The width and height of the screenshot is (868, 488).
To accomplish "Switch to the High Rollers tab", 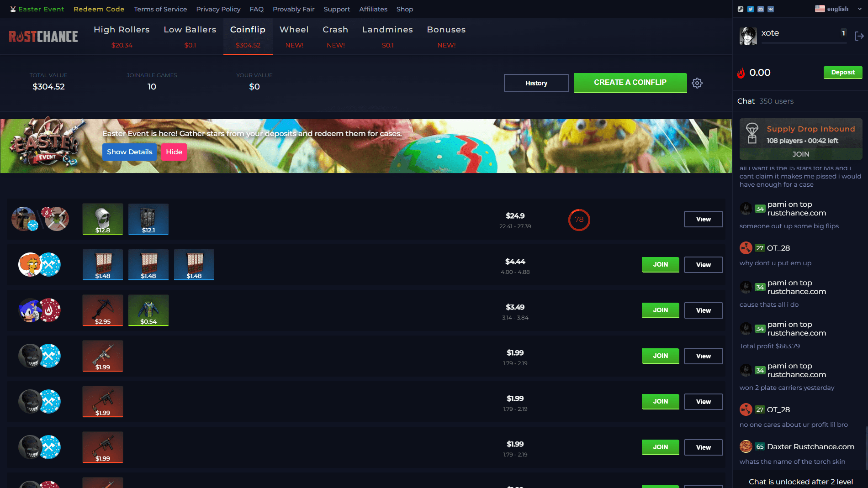I will click(121, 29).
